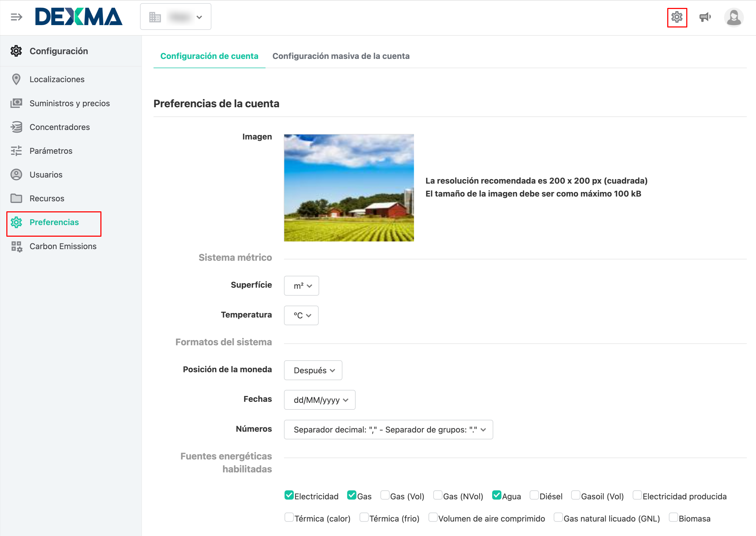Click the Formatos del sistema label
Viewport: 756px width, 536px height.
point(223,342)
